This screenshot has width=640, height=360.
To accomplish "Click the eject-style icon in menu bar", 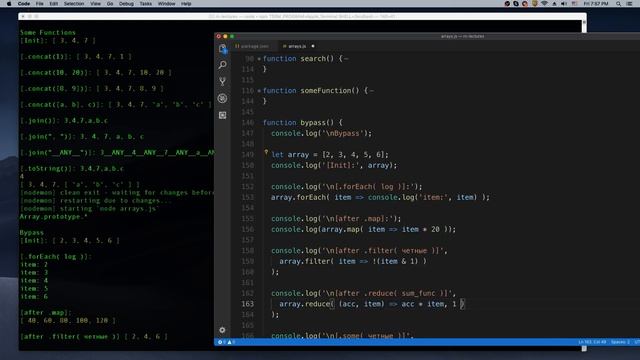I will [x=554, y=4].
